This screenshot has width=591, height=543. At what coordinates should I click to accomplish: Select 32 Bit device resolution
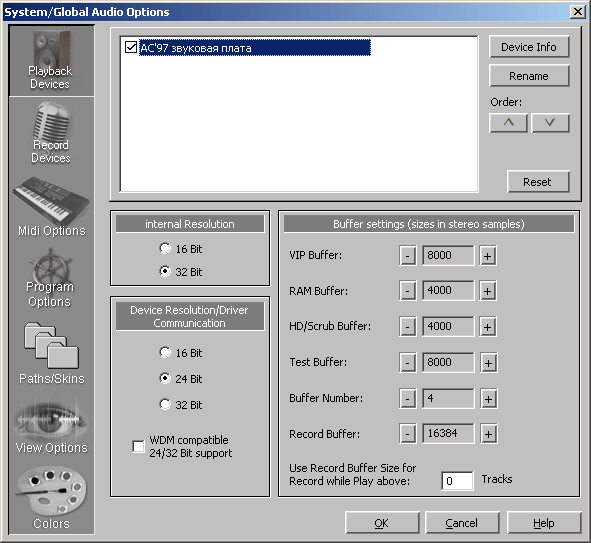165,404
